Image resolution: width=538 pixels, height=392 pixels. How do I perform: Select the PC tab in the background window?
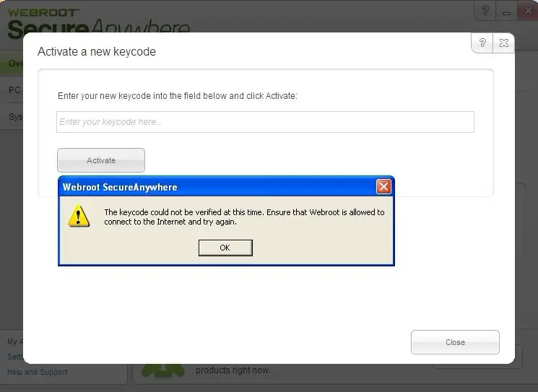[x=12, y=90]
